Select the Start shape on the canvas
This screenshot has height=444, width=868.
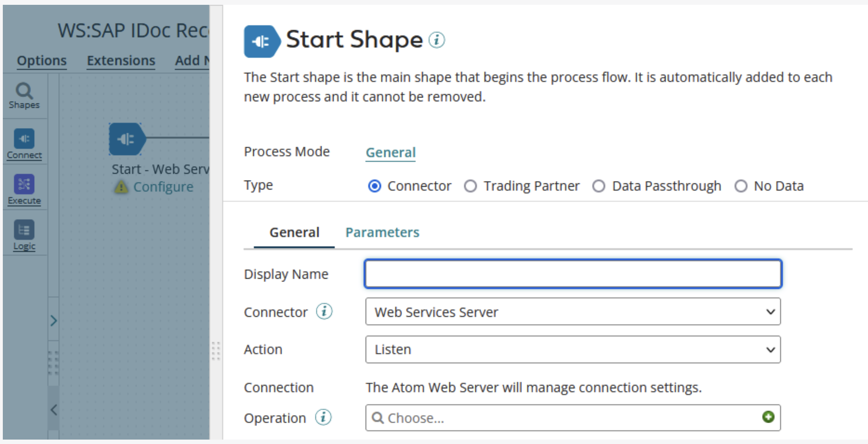click(x=126, y=139)
